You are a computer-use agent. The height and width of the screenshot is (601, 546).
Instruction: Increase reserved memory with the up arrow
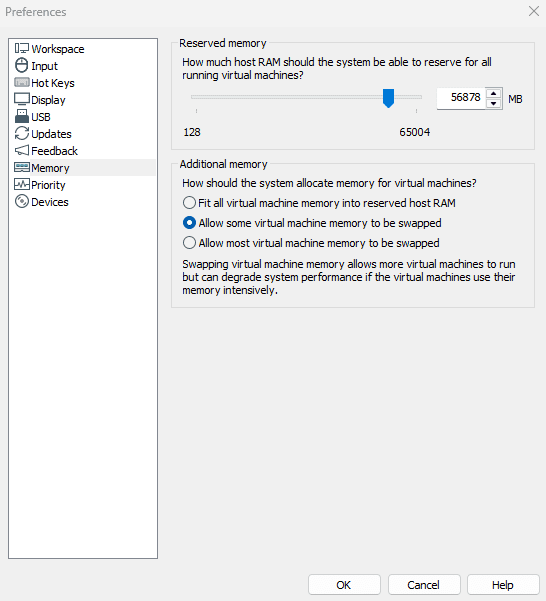pos(494,93)
